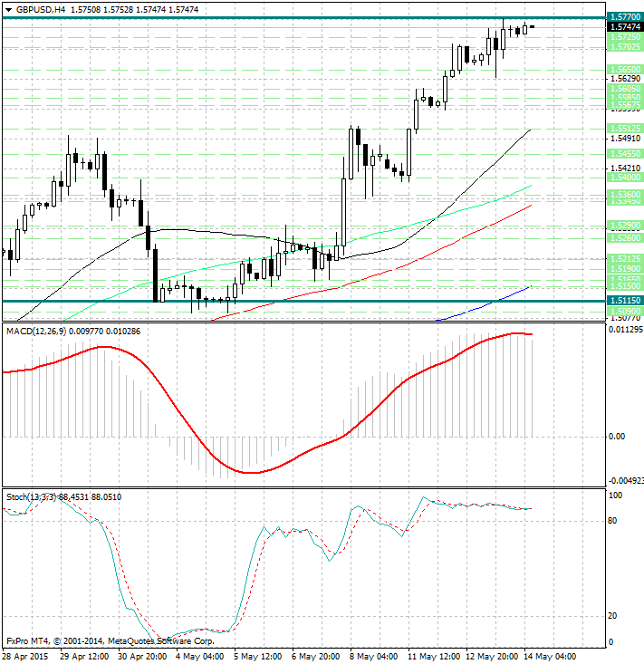
Task: Click the 4 May 04:00 time axis label
Action: pyautogui.click(x=200, y=657)
